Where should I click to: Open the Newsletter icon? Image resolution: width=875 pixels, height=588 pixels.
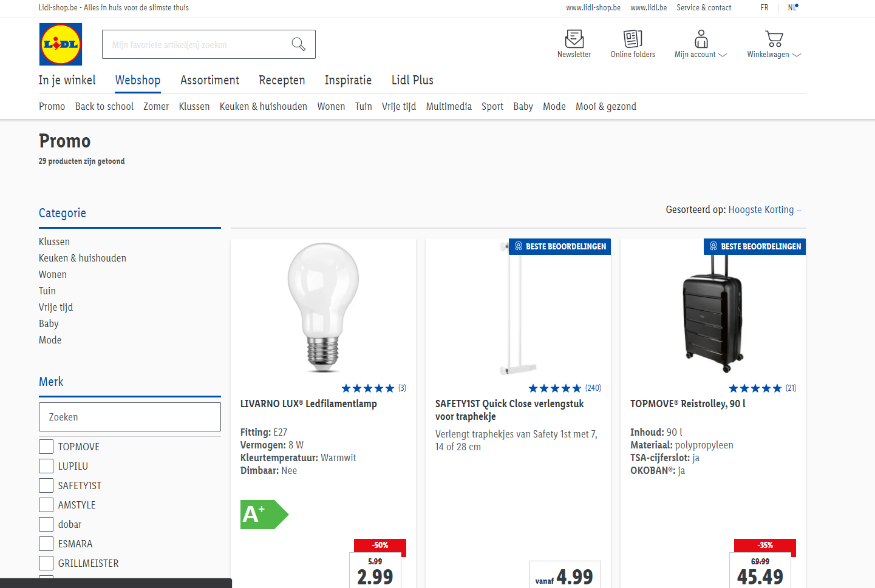[574, 39]
